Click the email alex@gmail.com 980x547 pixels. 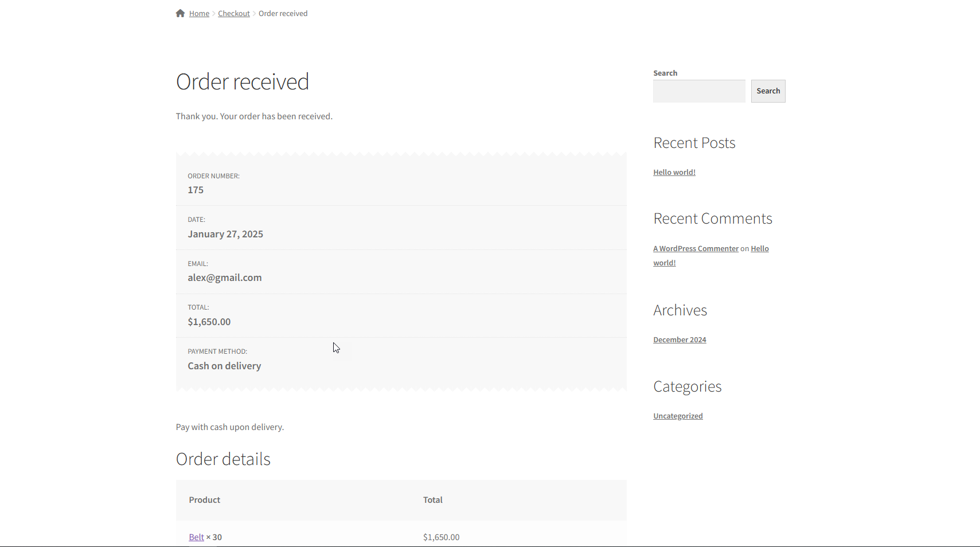click(x=225, y=278)
